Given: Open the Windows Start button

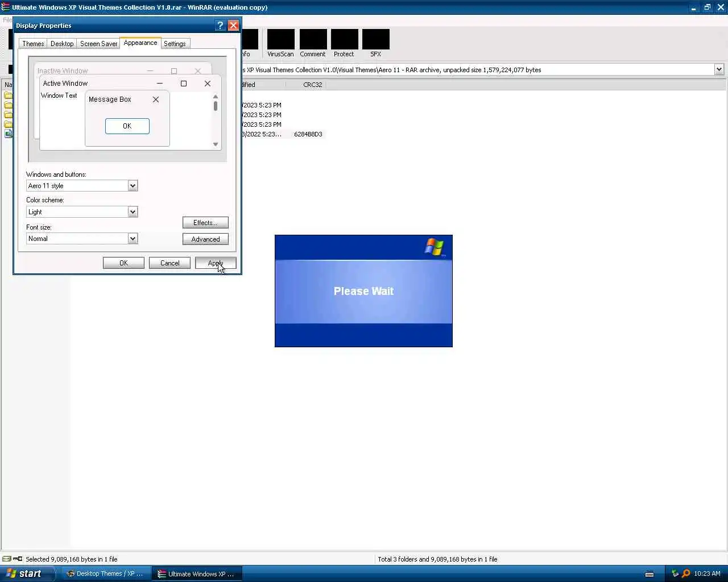Looking at the screenshot, I should tap(27, 573).
